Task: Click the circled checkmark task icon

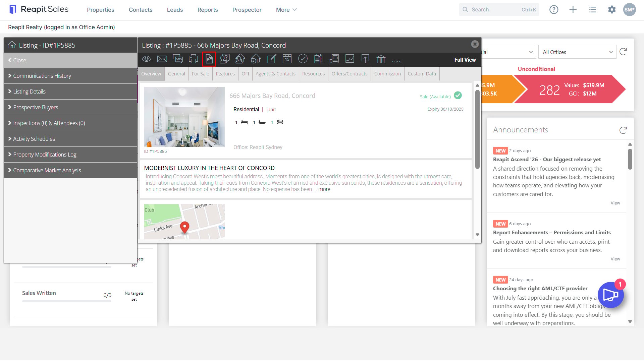Action: point(303,59)
